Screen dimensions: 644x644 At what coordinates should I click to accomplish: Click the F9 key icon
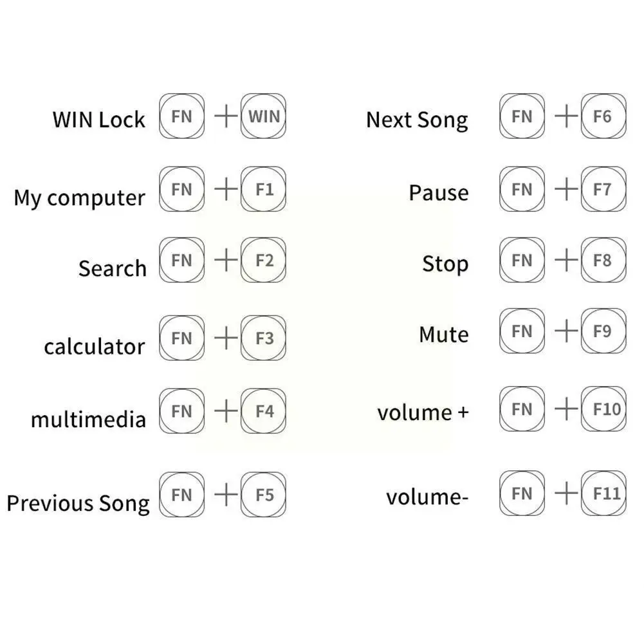(603, 331)
